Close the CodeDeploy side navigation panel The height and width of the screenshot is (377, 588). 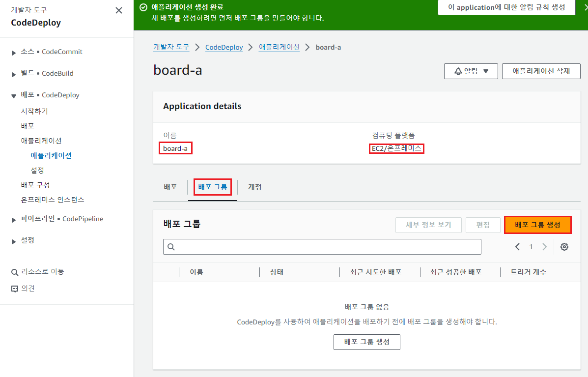[119, 10]
